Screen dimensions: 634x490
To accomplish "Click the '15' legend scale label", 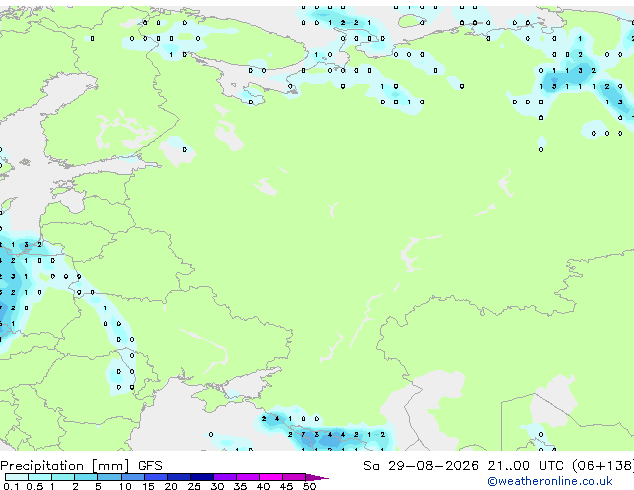I will coord(148,486).
